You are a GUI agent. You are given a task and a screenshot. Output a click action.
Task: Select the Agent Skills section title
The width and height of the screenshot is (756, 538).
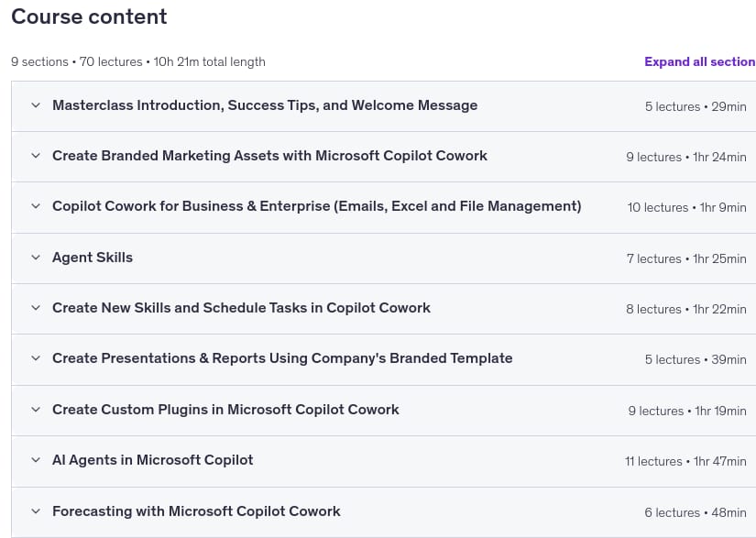(x=92, y=258)
